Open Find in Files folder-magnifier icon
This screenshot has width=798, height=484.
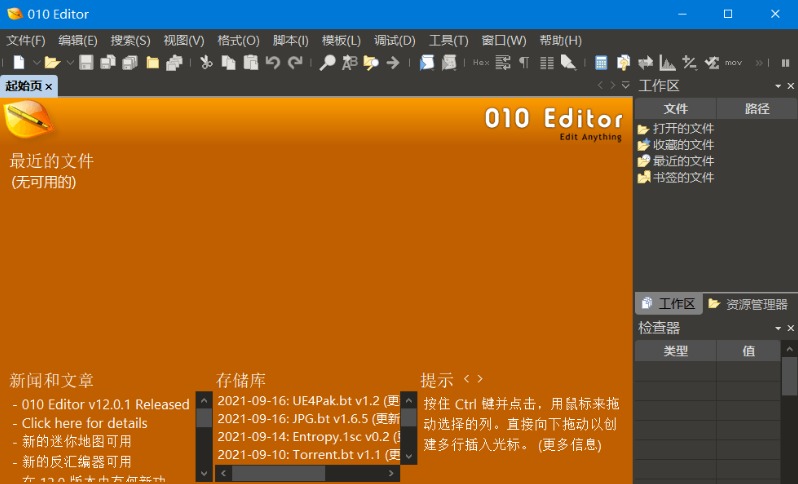coord(371,63)
